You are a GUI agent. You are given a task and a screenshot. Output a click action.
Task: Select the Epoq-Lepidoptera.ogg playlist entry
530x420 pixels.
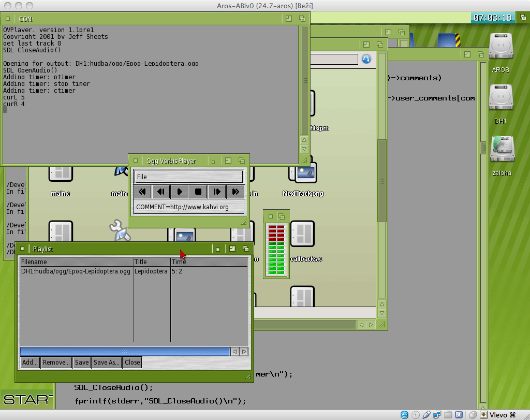(76, 271)
